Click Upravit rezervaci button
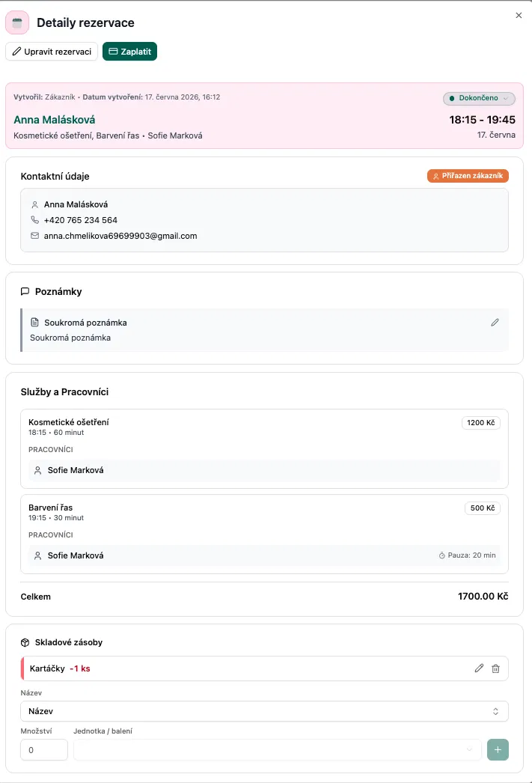532x783 pixels. 52,52
